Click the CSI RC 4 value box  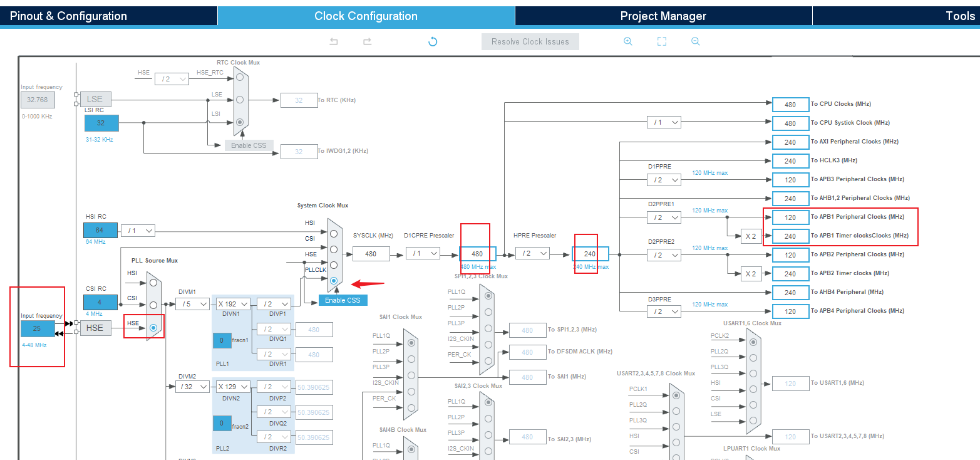(100, 302)
